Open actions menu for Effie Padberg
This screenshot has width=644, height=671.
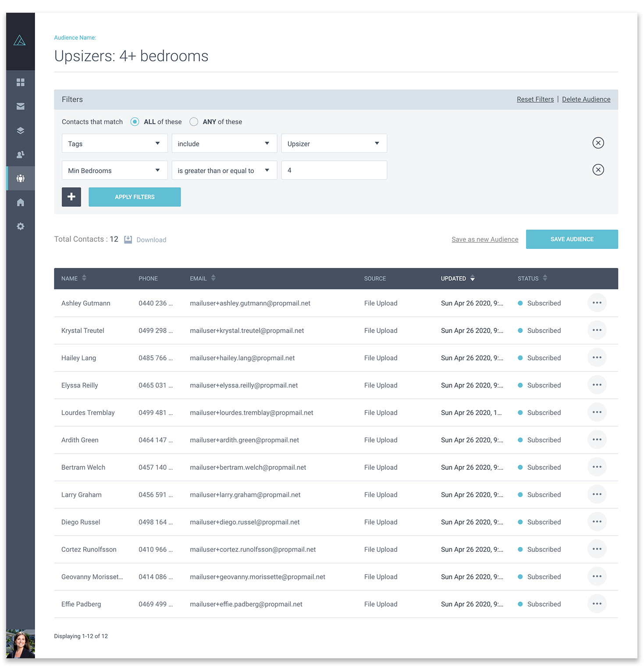point(597,604)
